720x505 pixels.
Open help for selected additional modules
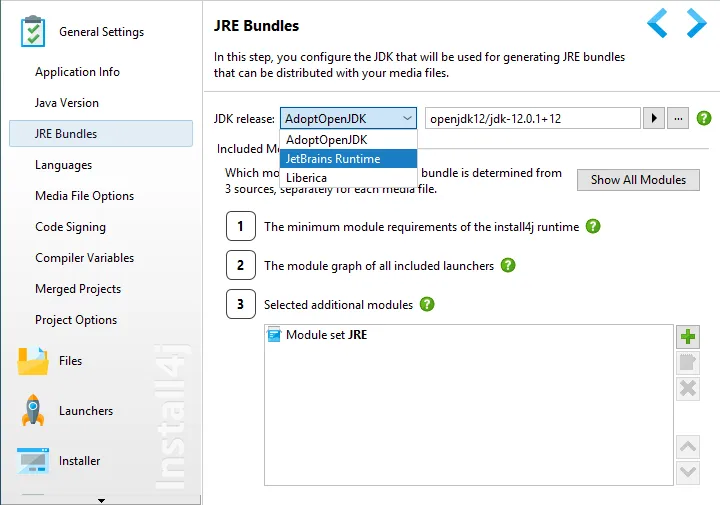[x=427, y=304]
